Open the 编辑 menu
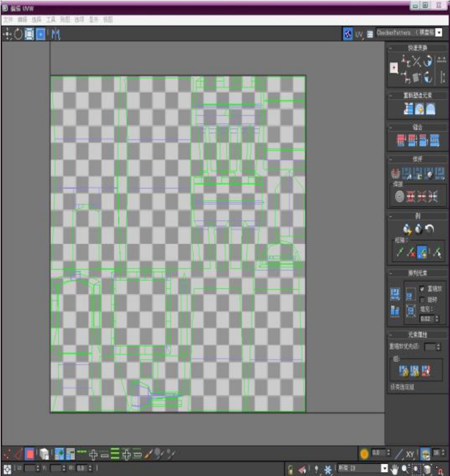450x476 pixels. pyautogui.click(x=22, y=19)
